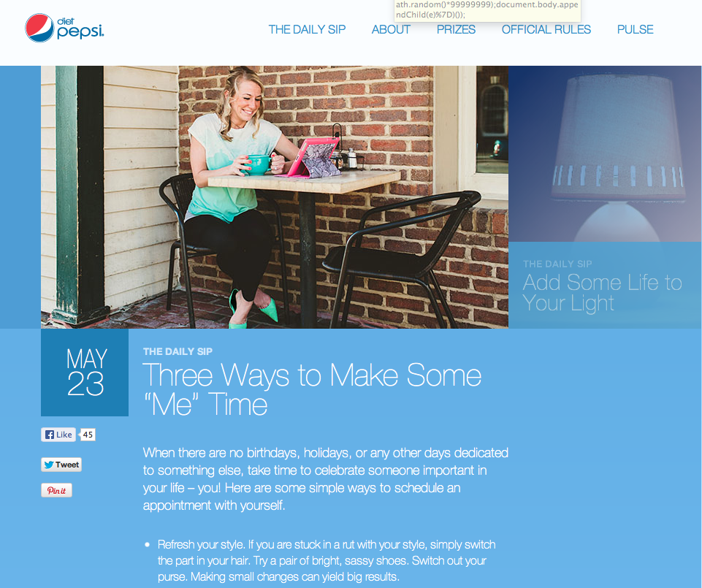Click the 45 likes count bubble

tap(88, 435)
